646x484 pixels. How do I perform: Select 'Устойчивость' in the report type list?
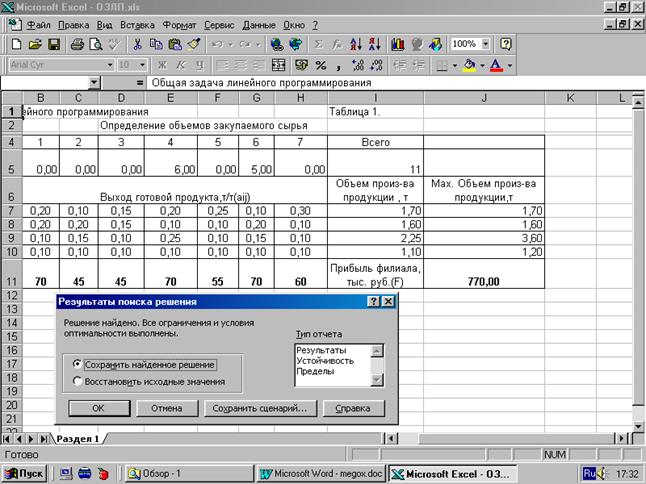[325, 361]
